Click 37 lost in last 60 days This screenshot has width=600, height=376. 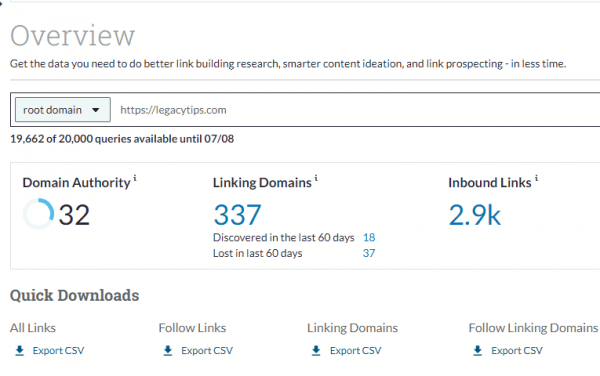click(369, 253)
